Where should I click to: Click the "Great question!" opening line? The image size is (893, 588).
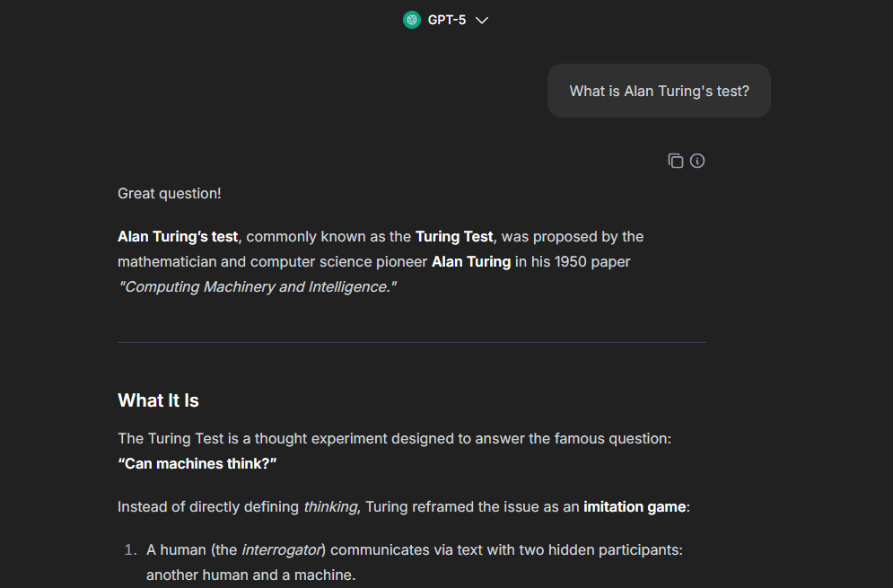(x=170, y=194)
